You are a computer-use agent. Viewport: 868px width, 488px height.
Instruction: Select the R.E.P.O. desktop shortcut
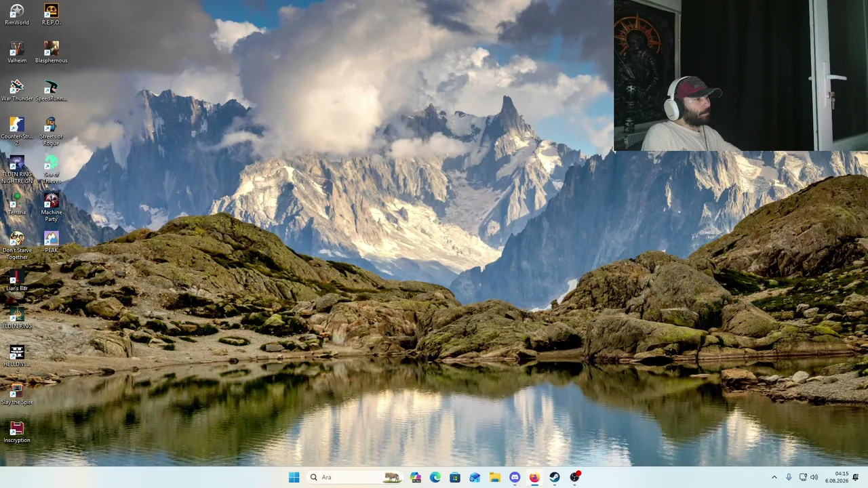point(52,14)
